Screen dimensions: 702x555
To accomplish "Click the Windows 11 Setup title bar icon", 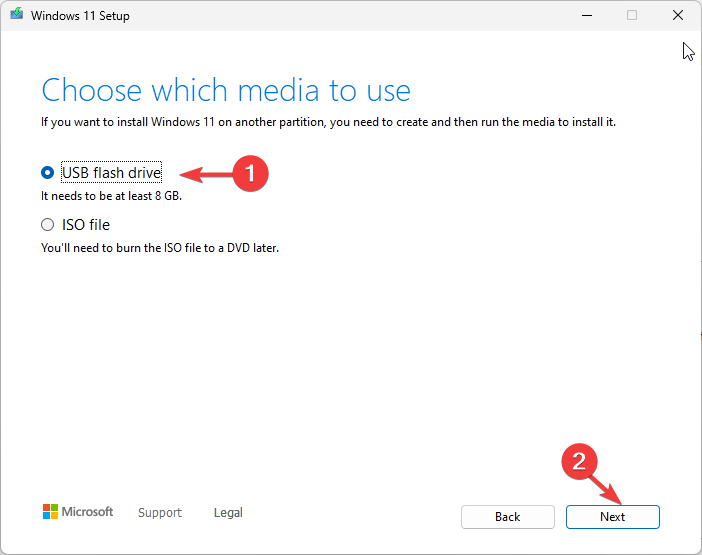I will (x=17, y=14).
